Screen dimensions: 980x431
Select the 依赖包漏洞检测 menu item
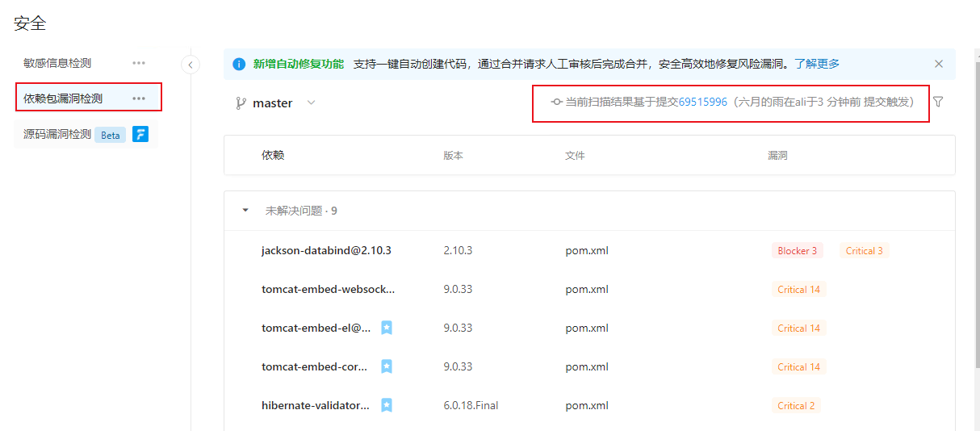click(x=63, y=98)
